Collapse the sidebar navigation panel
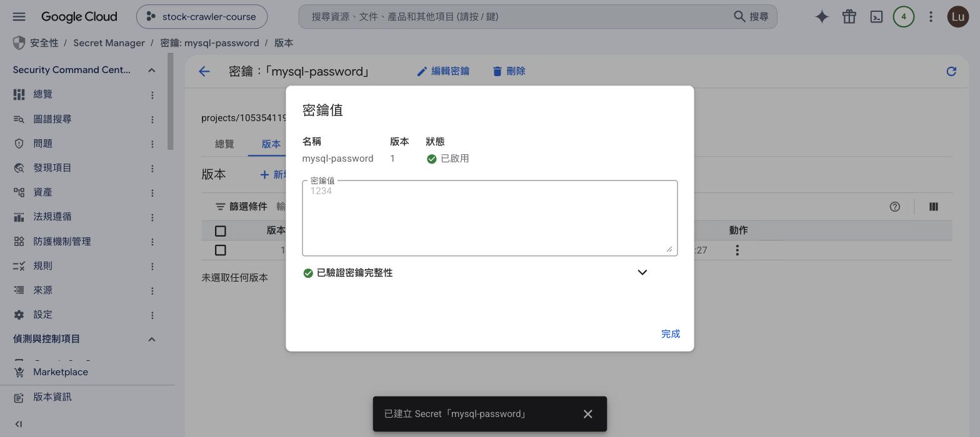Screen dimensions: 980x437 [x=19, y=424]
